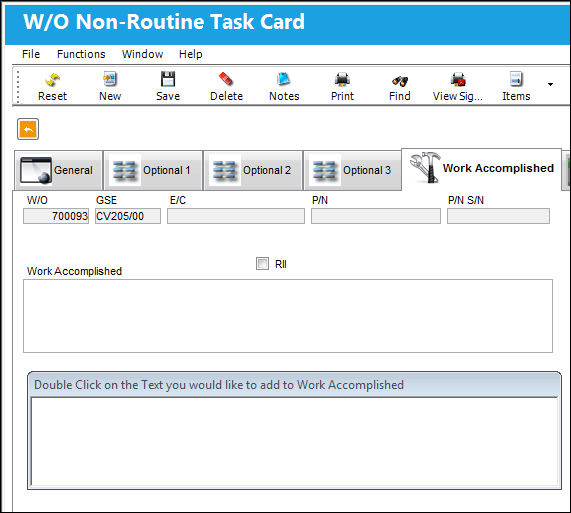Save the task card using Save icon
The height and width of the screenshot is (513, 571).
point(168,87)
